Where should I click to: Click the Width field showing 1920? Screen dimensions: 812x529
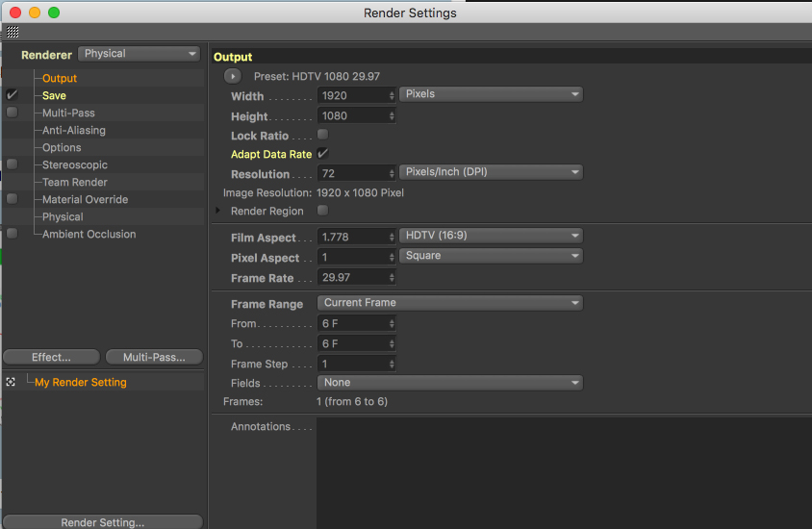[356, 96]
